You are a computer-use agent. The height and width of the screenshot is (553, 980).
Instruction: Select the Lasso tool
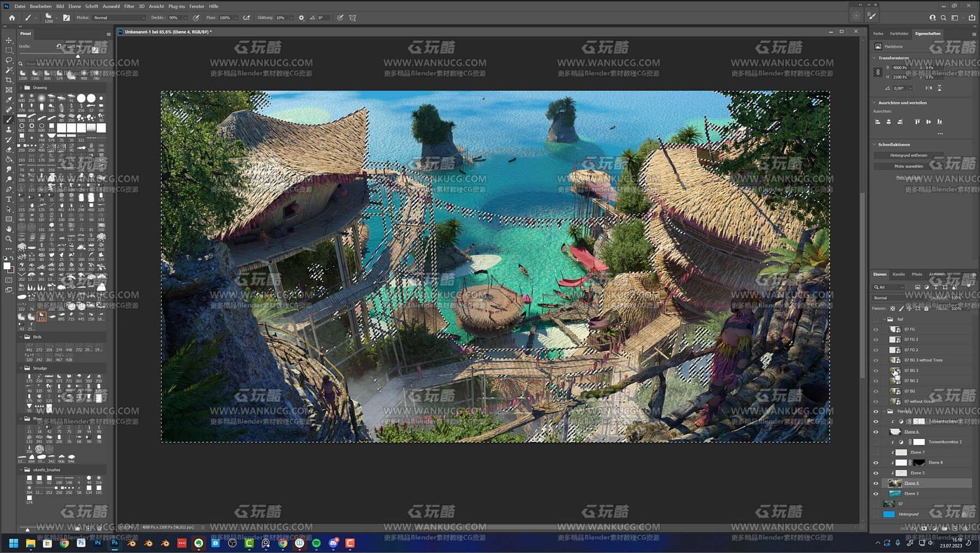[x=9, y=60]
